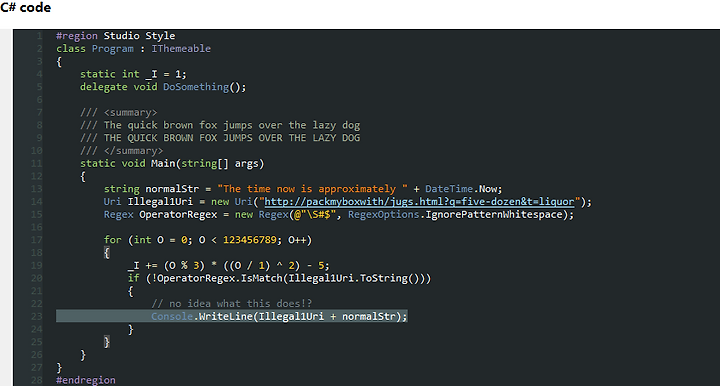720x386 pixels.
Task: Click the '// no idea what this does!?' comment
Action: (231, 304)
